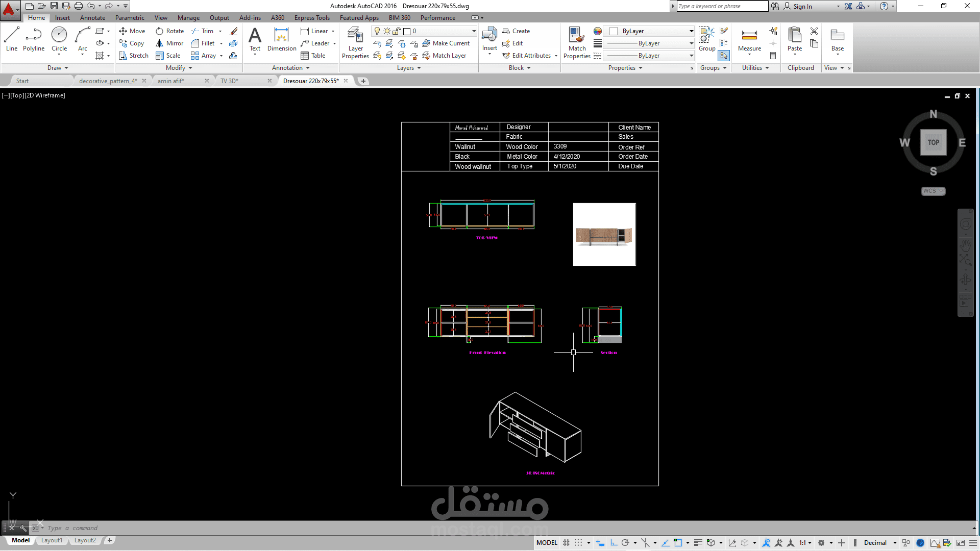Toggle ortho mode in status bar
Screen dimensions: 980x551
(x=614, y=543)
